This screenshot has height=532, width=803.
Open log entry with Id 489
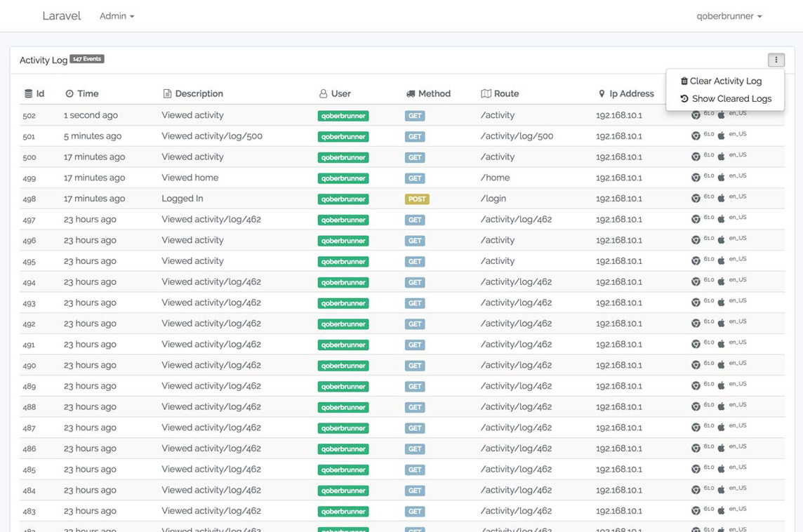tap(29, 387)
